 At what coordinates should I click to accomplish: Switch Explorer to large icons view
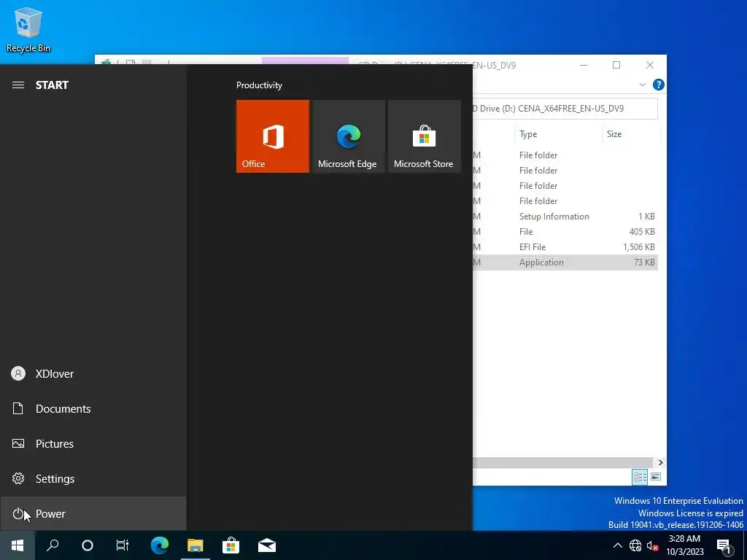(656, 477)
